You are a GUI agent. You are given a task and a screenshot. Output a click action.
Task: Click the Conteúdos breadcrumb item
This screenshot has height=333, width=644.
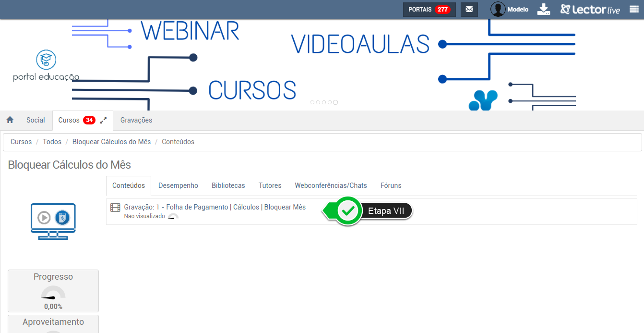coord(178,142)
